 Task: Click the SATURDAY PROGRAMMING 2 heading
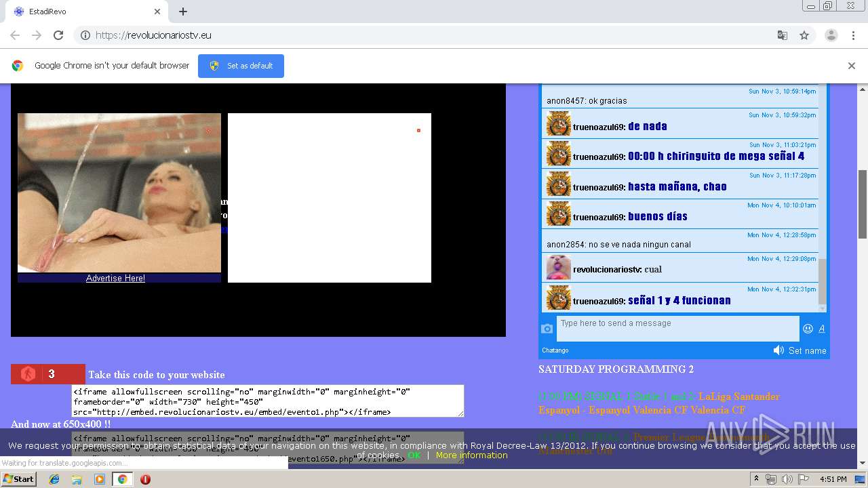point(616,369)
